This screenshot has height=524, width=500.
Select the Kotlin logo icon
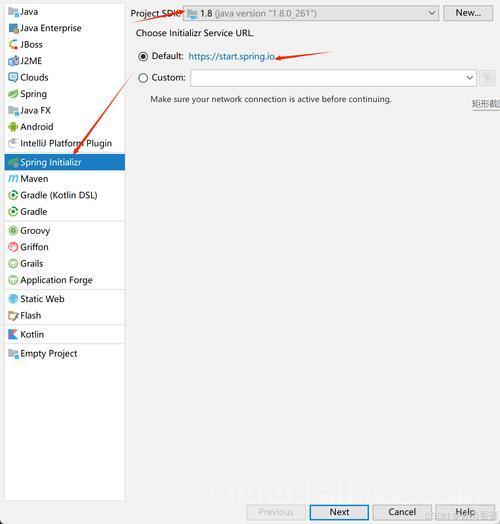pos(13,334)
